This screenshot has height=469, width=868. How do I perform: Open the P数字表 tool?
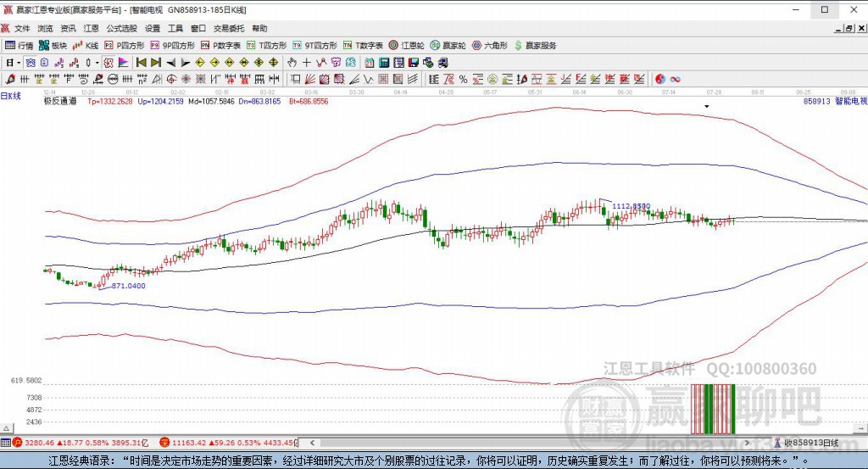(x=220, y=46)
